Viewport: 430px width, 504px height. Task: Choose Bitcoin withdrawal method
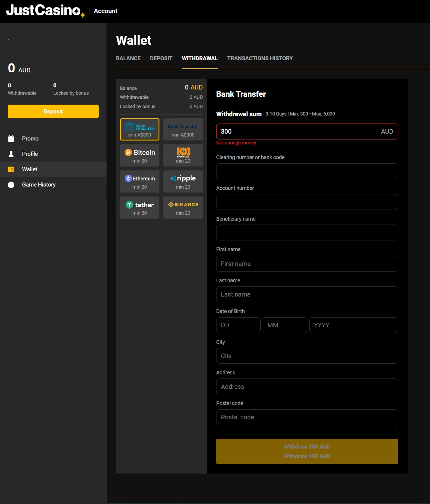140,155
